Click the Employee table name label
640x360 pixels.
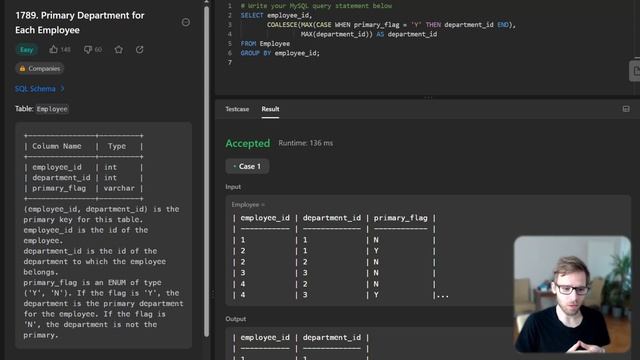(x=52, y=109)
